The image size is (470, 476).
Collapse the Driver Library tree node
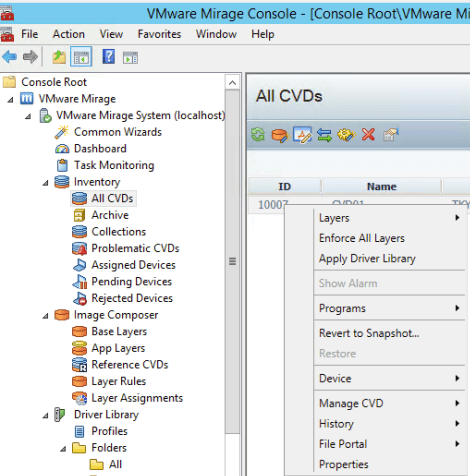click(46, 416)
